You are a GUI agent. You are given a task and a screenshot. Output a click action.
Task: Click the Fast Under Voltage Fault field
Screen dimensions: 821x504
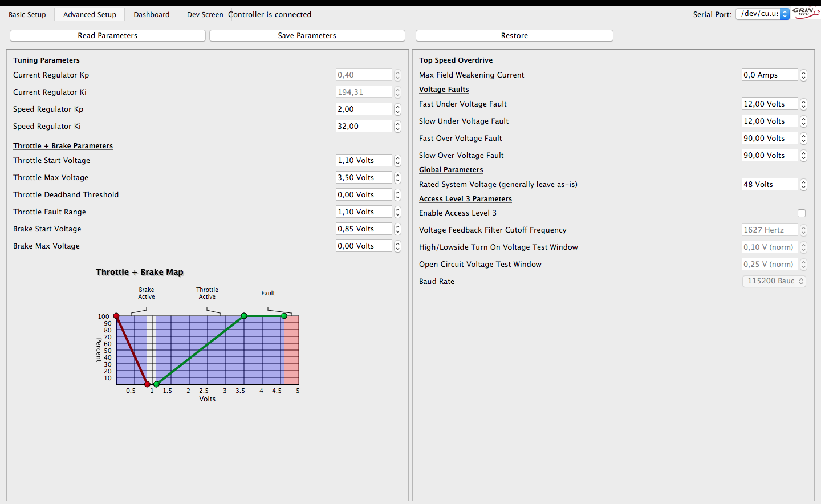[769, 104]
